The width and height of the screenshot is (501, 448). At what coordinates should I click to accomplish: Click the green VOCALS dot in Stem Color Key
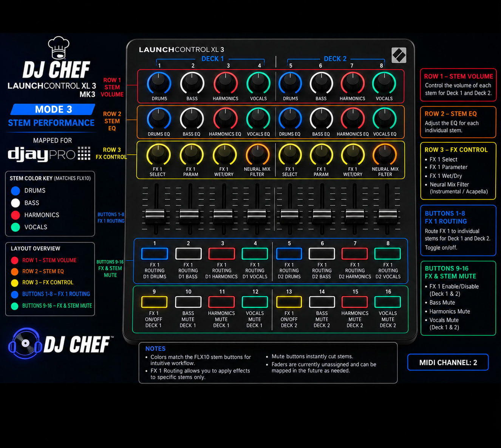click(15, 227)
